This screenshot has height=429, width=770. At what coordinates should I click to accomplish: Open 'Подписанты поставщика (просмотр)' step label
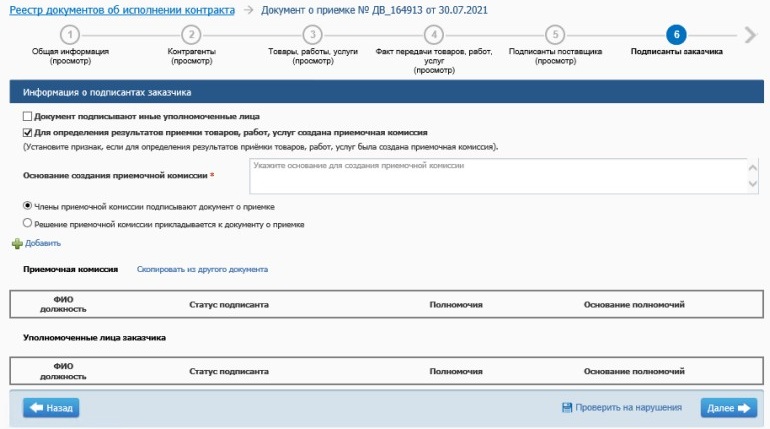(555, 56)
